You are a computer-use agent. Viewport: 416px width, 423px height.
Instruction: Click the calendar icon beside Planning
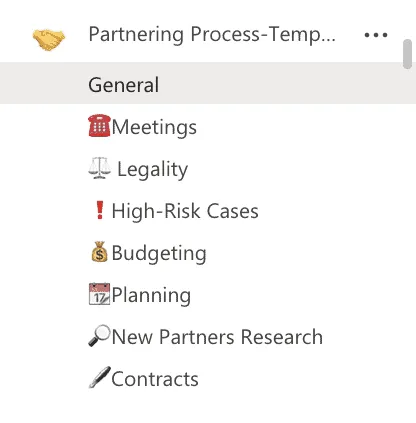pos(99,294)
